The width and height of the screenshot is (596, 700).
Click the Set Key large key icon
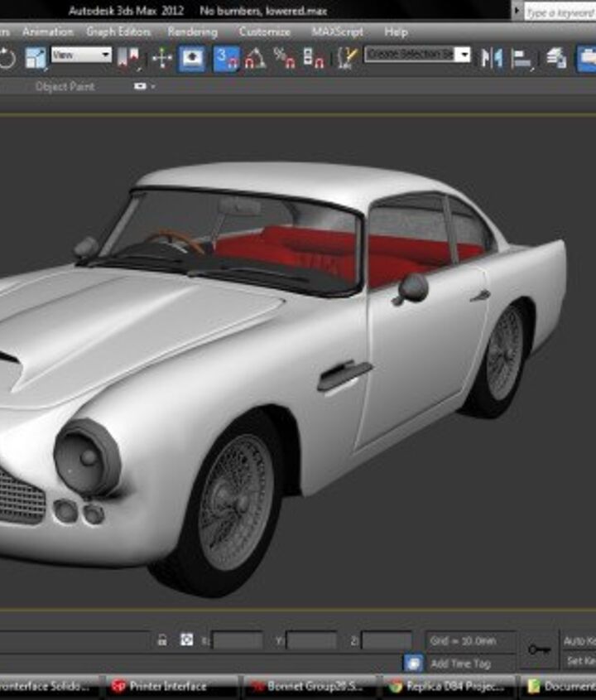(x=539, y=649)
